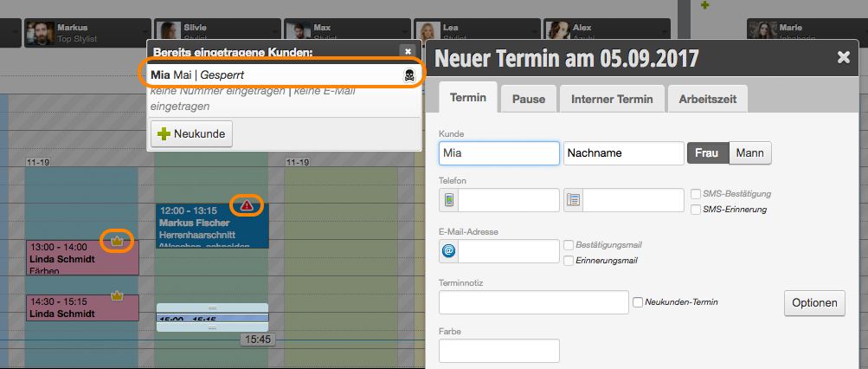
Task: Click the skull blocked-customer icon beside Mia Mai
Action: (408, 76)
